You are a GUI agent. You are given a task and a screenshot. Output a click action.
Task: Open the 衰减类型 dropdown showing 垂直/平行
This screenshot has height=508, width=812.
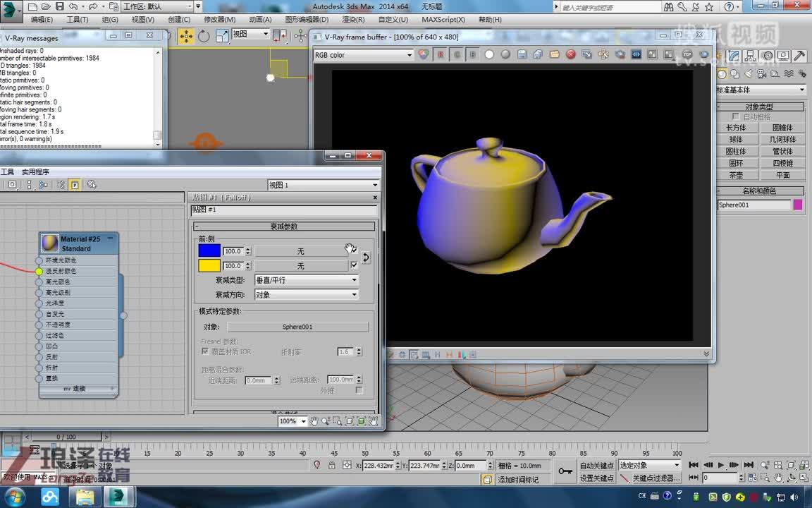coord(306,279)
